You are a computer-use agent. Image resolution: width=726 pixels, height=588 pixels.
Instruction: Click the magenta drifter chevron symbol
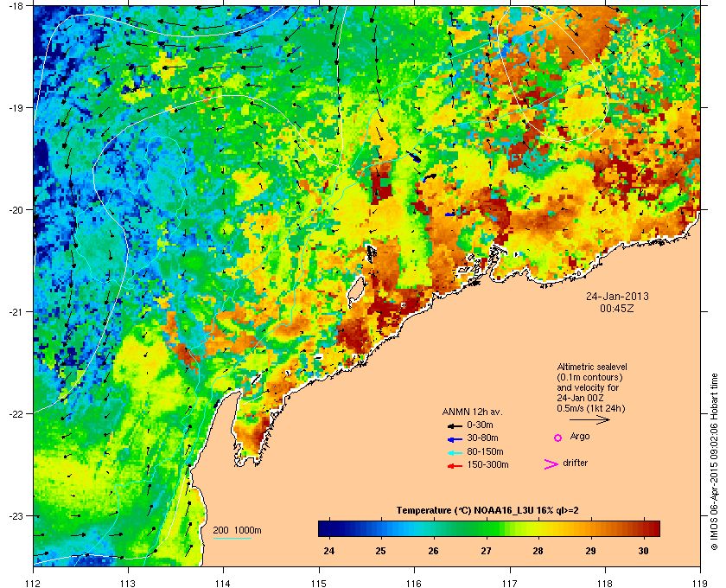(551, 464)
